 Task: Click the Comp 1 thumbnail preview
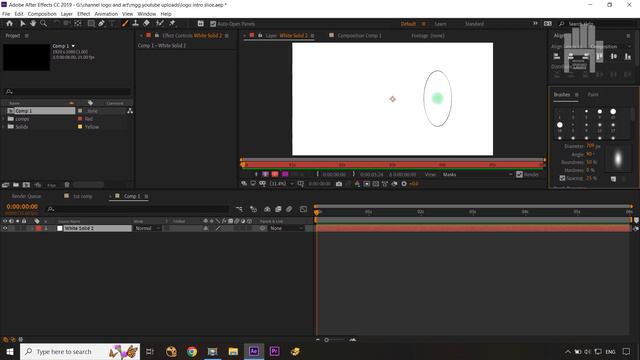click(x=27, y=57)
